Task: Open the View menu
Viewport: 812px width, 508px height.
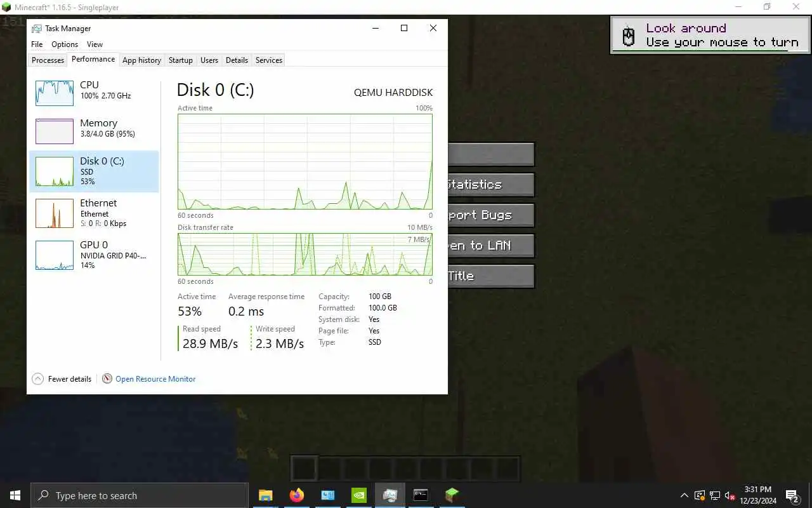Action: [95, 44]
